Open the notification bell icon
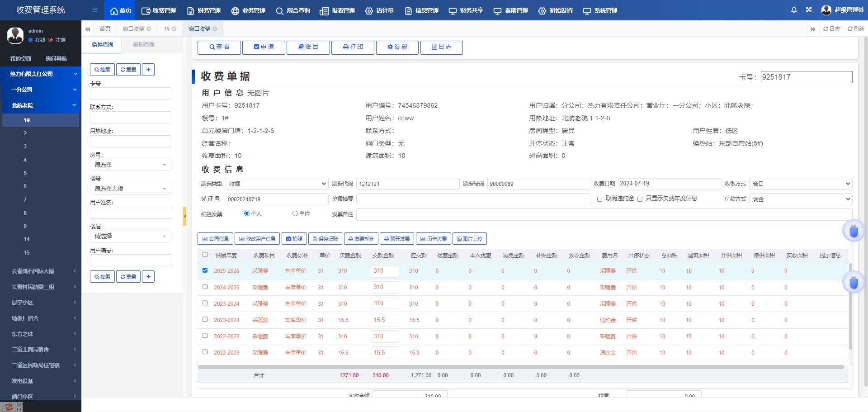868x412 pixels. (794, 10)
